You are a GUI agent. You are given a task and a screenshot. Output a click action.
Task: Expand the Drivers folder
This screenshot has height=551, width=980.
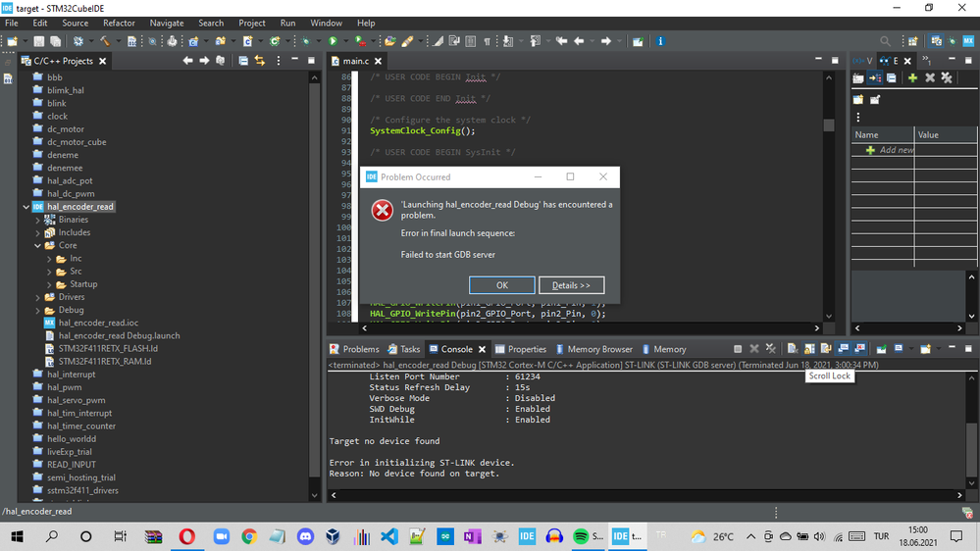point(37,297)
